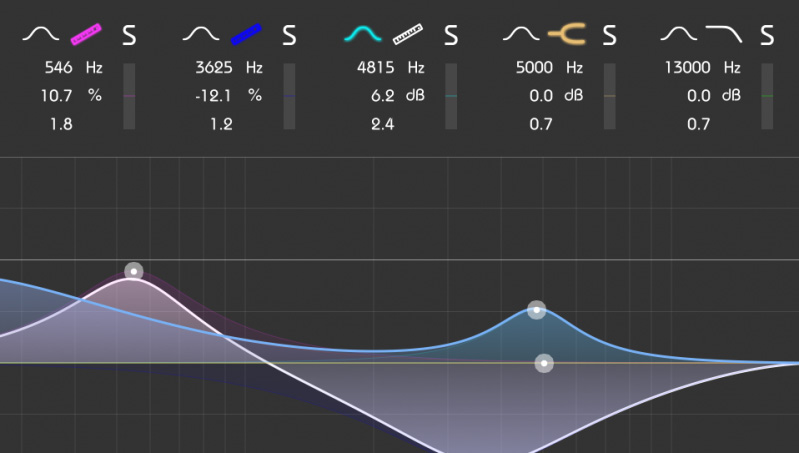Click the bell filter icon of the 13000 Hz band
The height and width of the screenshot is (453, 799).
point(679,34)
